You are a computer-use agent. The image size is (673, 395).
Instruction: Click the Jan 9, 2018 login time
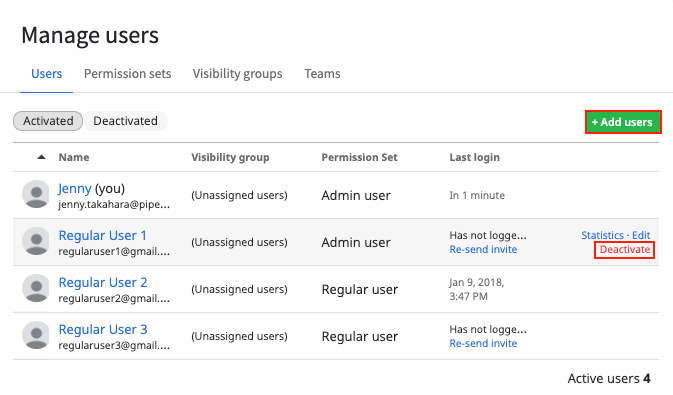(x=476, y=289)
